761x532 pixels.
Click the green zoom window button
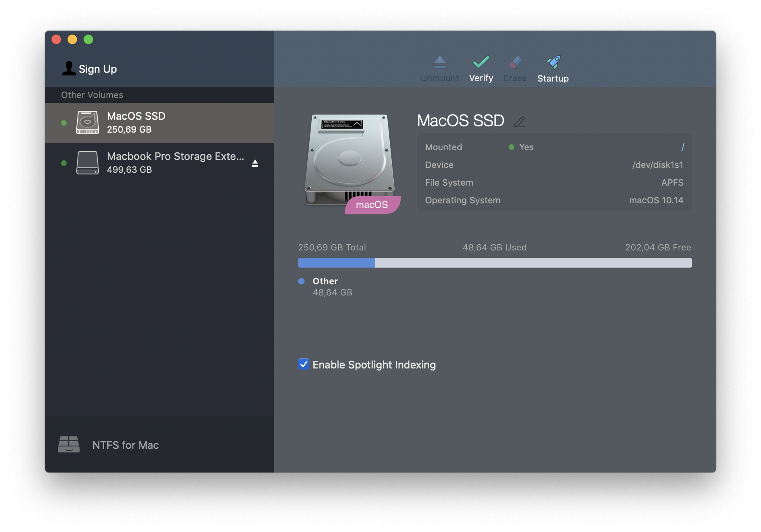pyautogui.click(x=88, y=39)
